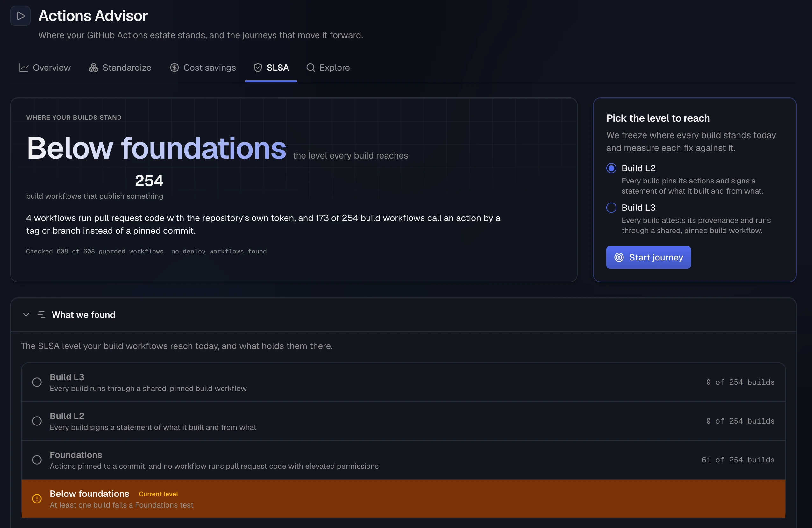The height and width of the screenshot is (528, 812).
Task: Click the Standardize cubes icon
Action: [94, 68]
